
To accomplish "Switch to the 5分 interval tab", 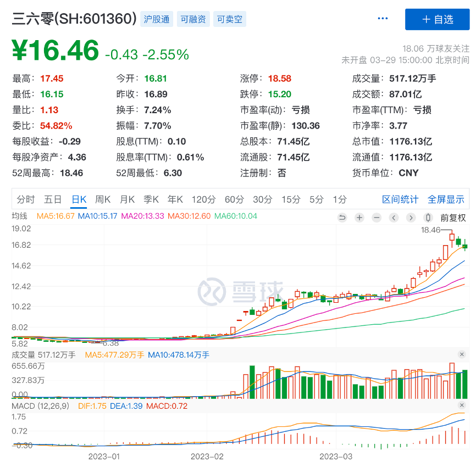I will coord(316,199).
